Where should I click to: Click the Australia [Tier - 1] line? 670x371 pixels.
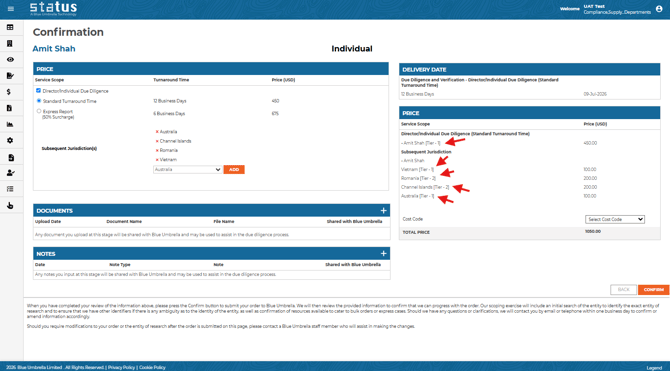pos(417,196)
